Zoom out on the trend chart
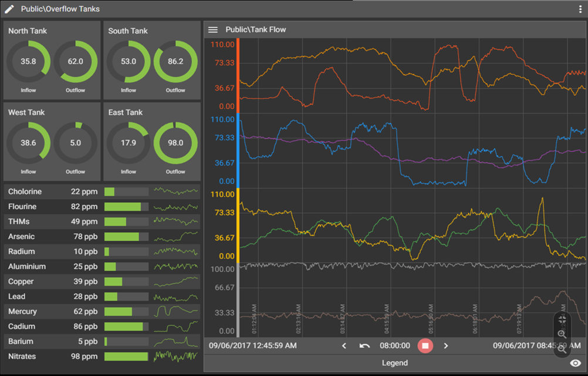The width and height of the screenshot is (588, 376). pyautogui.click(x=562, y=349)
